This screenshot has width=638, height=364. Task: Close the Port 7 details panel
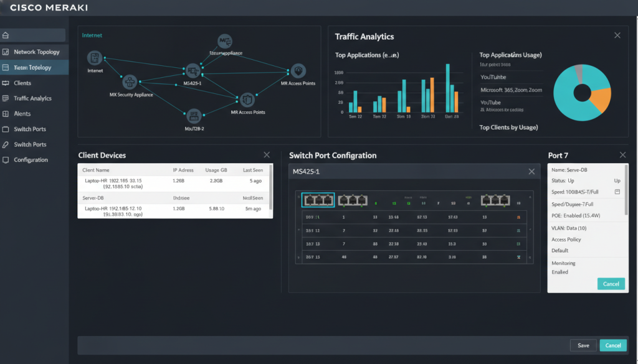[622, 155]
